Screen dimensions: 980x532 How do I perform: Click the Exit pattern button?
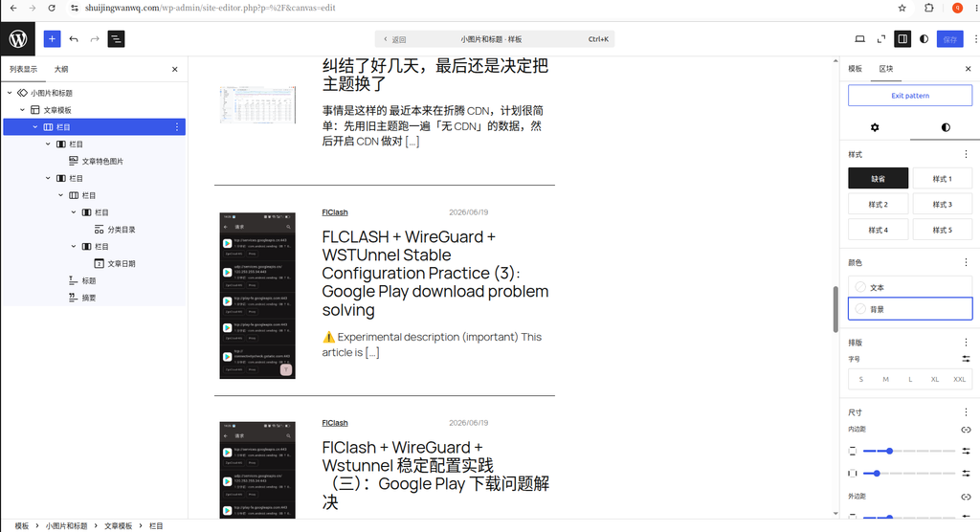[x=910, y=96]
